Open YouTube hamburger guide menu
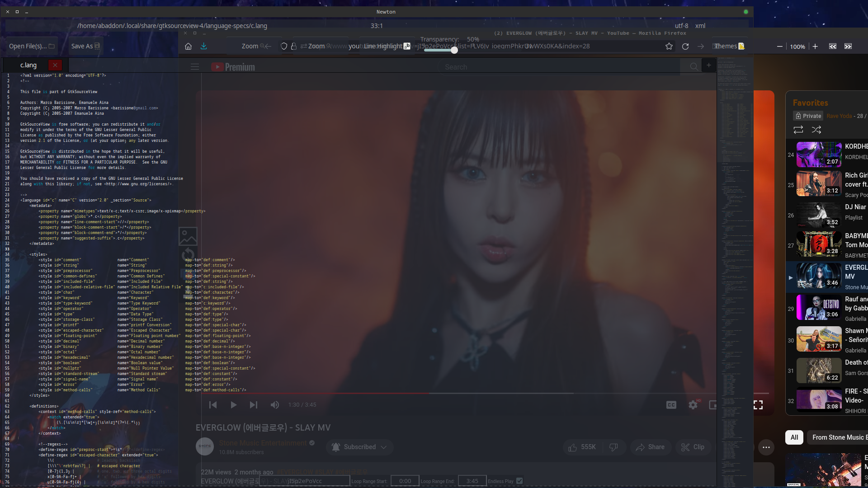This screenshot has width=868, height=488. pos(195,67)
